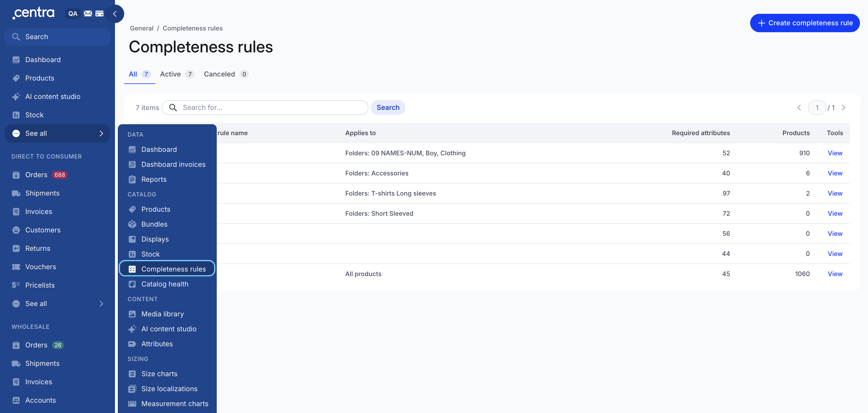868x413 pixels.
Task: Select Completeness rules in flyout menu
Action: 167,269
